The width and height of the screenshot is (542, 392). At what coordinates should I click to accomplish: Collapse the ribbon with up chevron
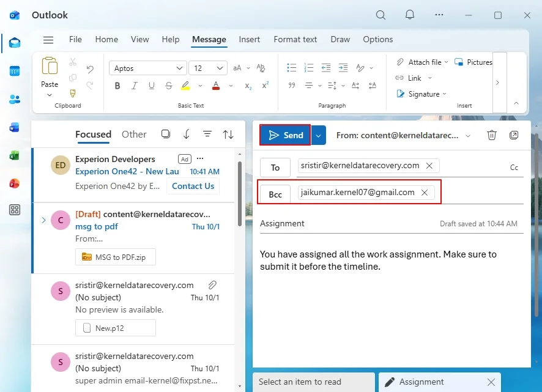point(516,103)
